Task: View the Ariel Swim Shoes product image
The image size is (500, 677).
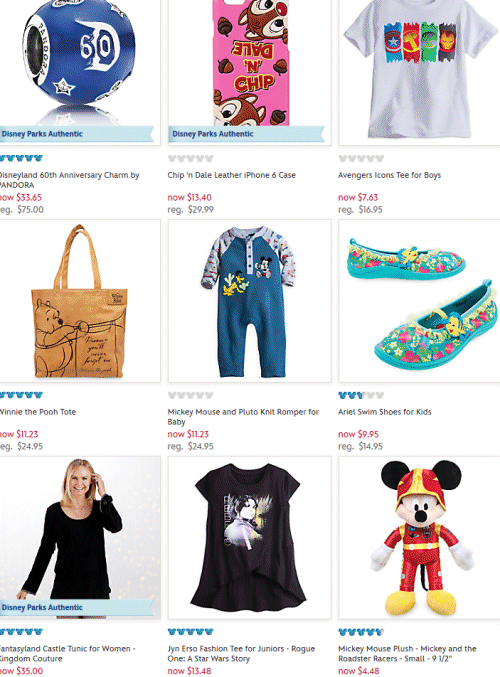Action: pos(419,301)
